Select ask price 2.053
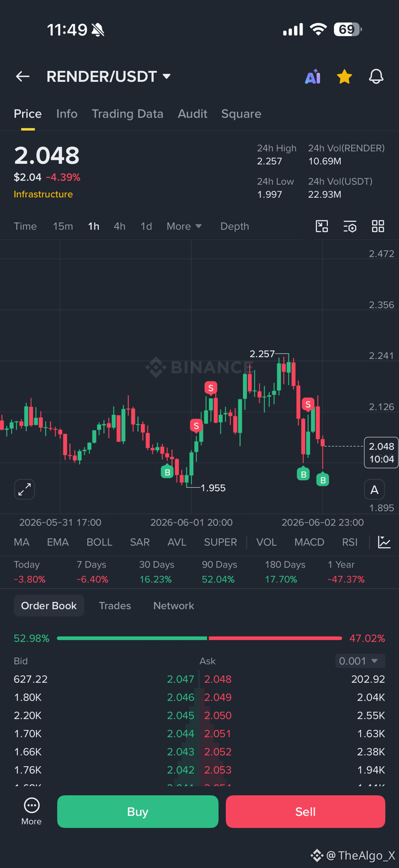 tap(218, 770)
